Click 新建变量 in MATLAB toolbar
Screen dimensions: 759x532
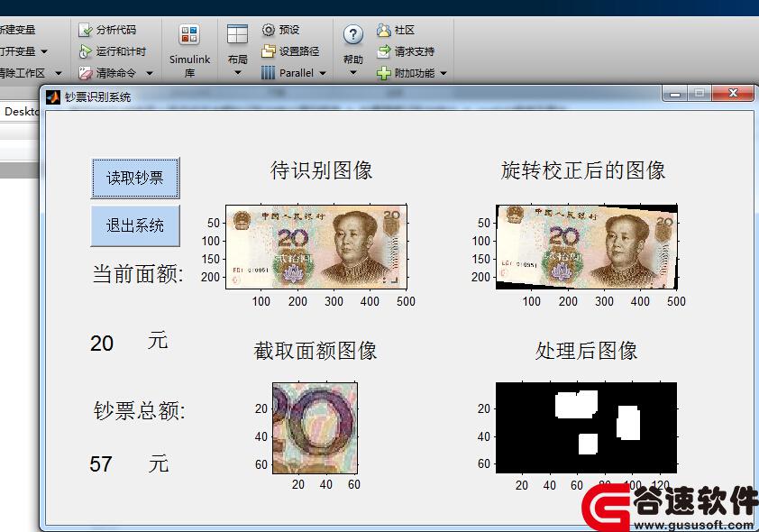coord(17,30)
